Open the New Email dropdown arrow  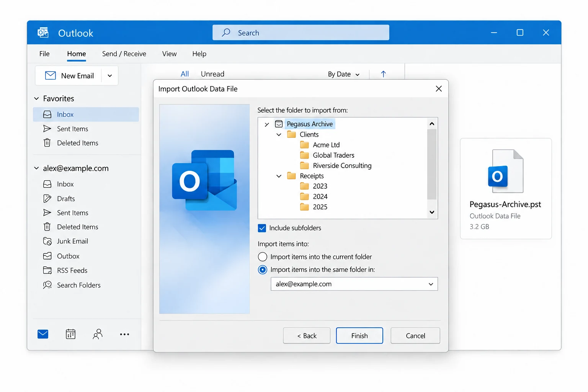110,76
